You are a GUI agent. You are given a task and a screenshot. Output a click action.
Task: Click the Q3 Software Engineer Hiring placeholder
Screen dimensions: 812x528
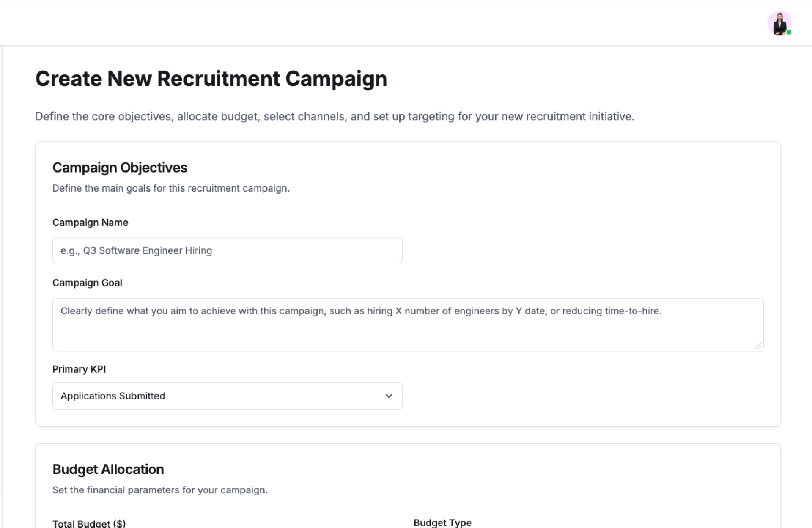136,251
